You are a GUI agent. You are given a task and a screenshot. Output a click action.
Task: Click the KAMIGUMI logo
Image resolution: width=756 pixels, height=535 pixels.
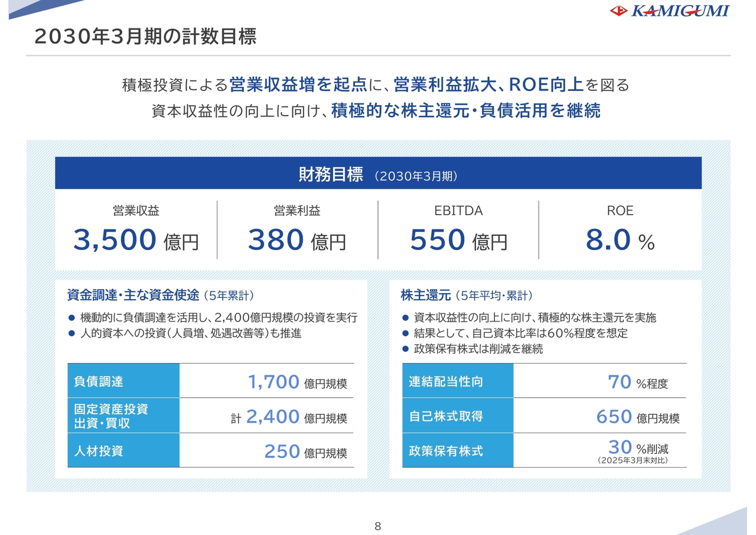pyautogui.click(x=669, y=11)
